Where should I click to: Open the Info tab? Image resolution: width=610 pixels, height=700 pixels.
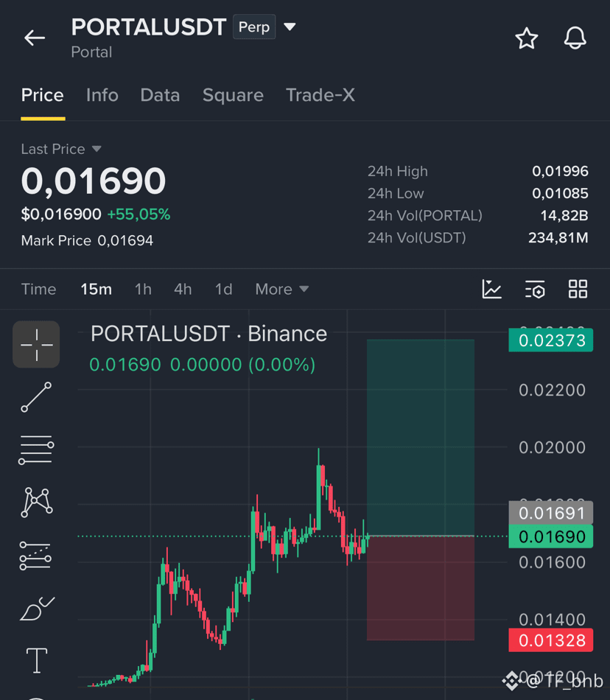(x=102, y=95)
